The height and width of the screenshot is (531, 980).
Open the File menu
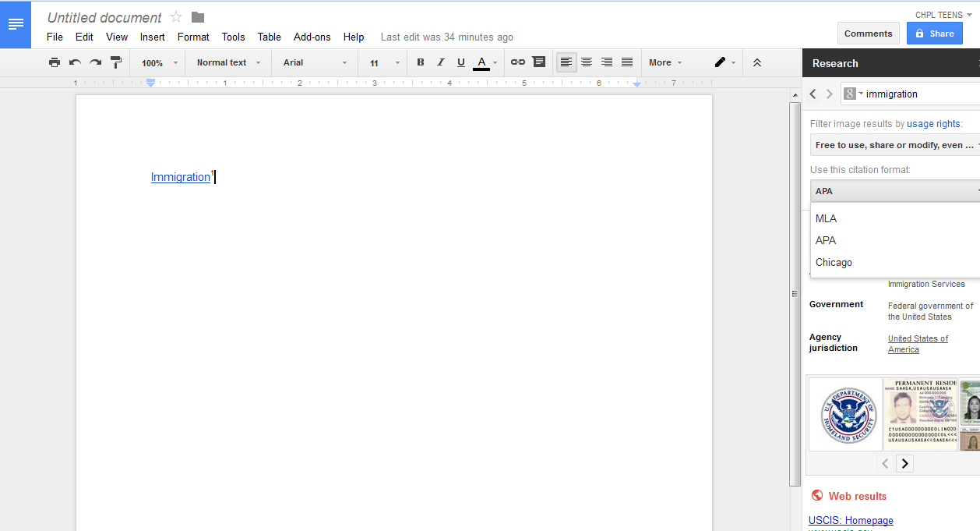coord(55,37)
